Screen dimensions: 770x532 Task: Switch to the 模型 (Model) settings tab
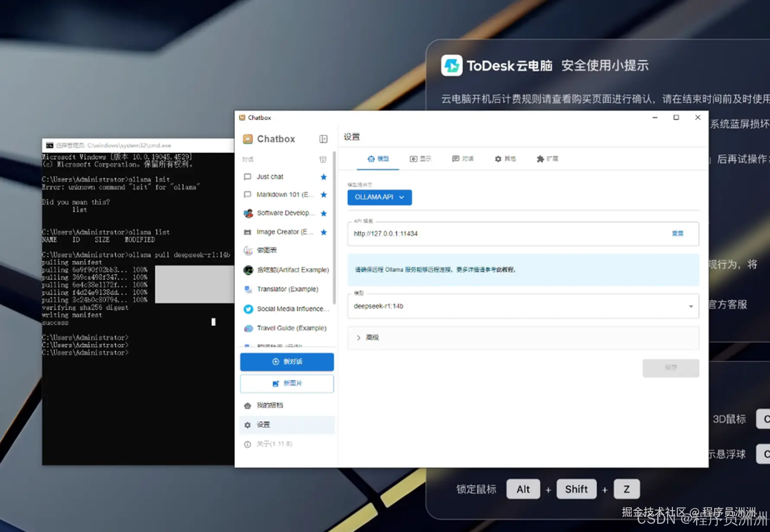point(378,159)
